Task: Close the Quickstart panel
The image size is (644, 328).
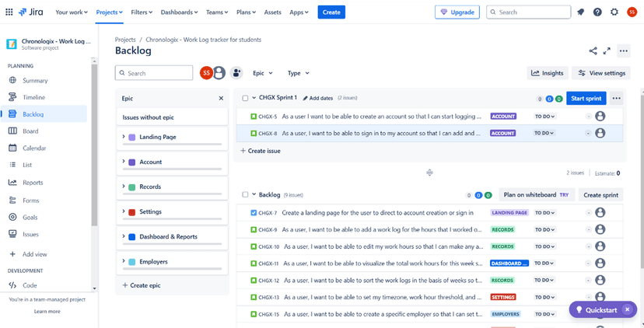Action: click(627, 309)
